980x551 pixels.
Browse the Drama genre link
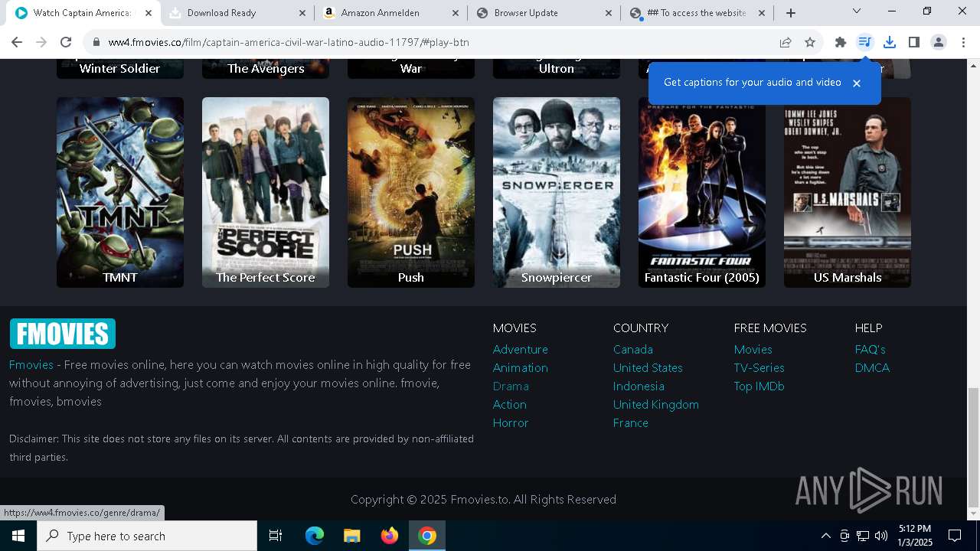click(511, 386)
